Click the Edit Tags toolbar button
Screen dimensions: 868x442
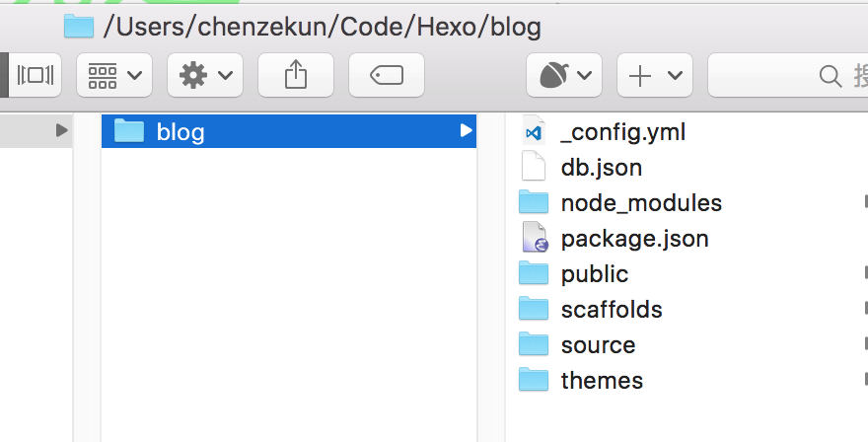coord(387,76)
